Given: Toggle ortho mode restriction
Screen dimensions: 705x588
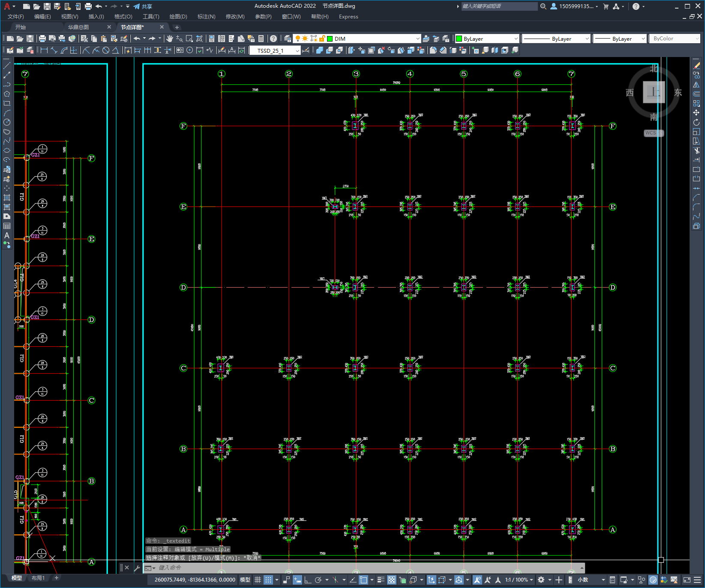Looking at the screenshot, I should click(308, 580).
